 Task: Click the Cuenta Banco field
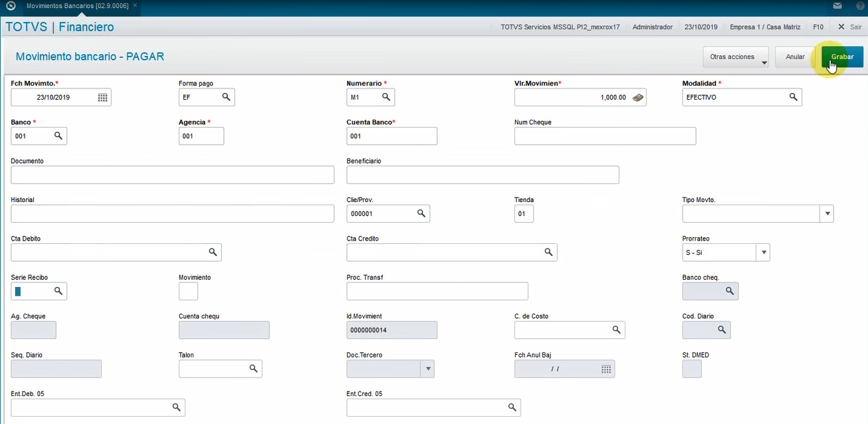pyautogui.click(x=392, y=136)
